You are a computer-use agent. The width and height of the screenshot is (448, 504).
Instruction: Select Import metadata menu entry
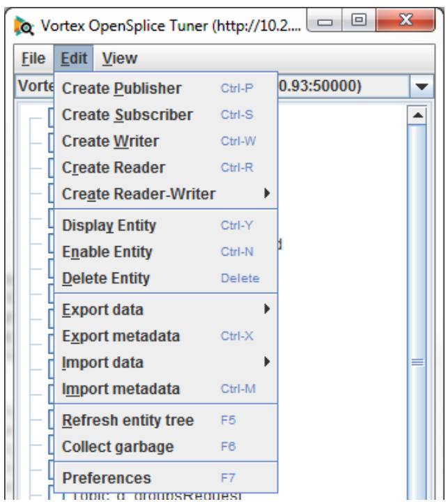[166, 388]
